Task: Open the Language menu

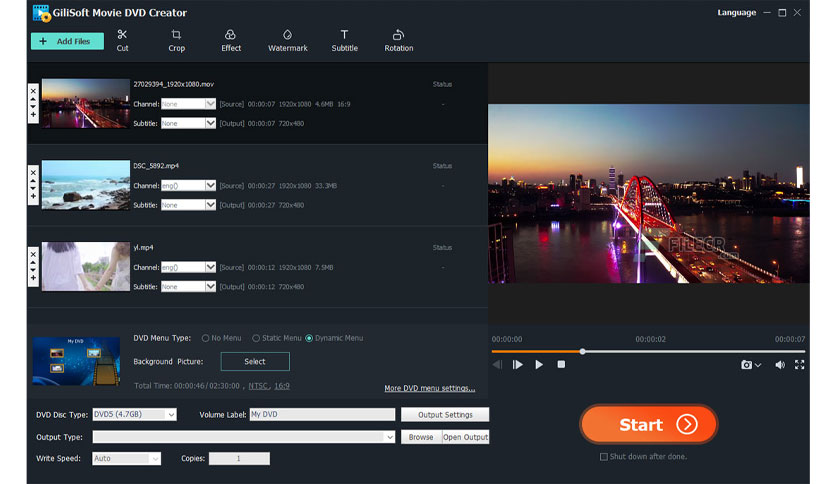Action: (x=736, y=12)
